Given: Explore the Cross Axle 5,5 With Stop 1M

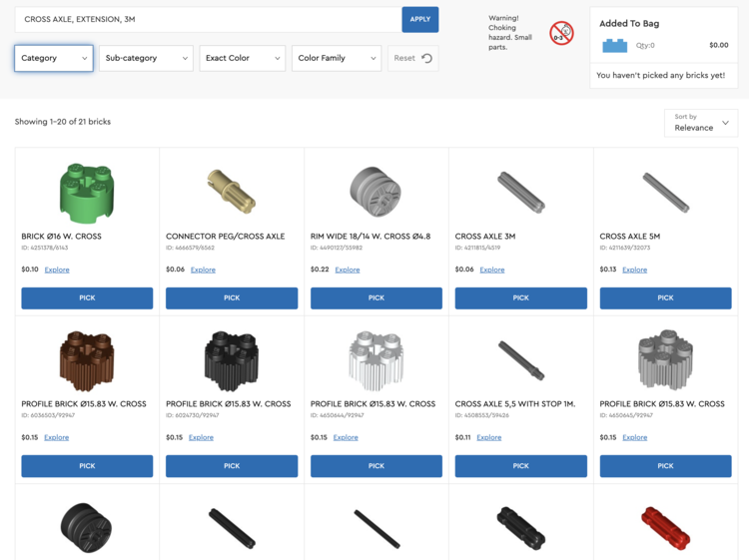Looking at the screenshot, I should coord(489,437).
